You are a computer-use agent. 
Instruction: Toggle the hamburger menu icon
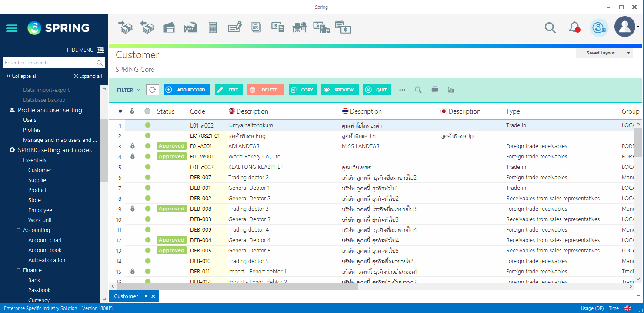pos(12,28)
